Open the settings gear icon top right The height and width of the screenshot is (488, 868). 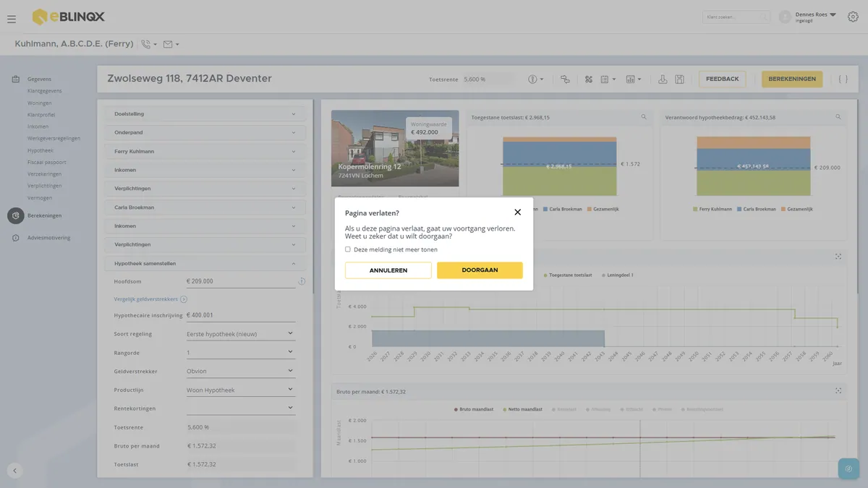853,17
